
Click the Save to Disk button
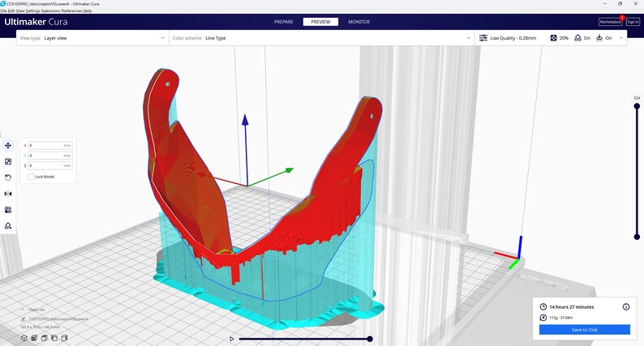point(585,330)
